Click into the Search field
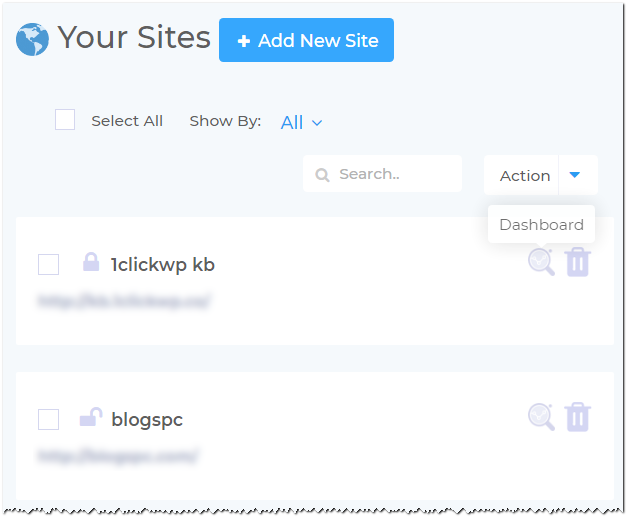Image resolution: width=627 pixels, height=523 pixels. 382,174
